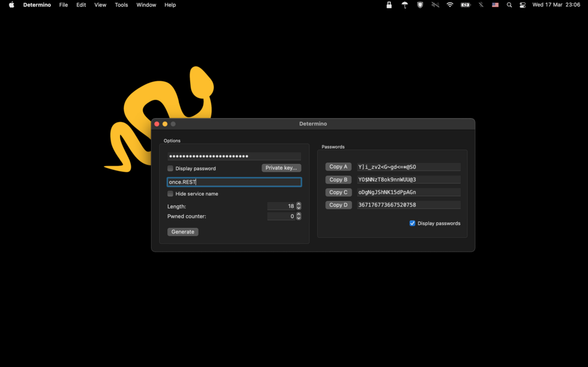Click the battery charging icon

tap(465, 5)
